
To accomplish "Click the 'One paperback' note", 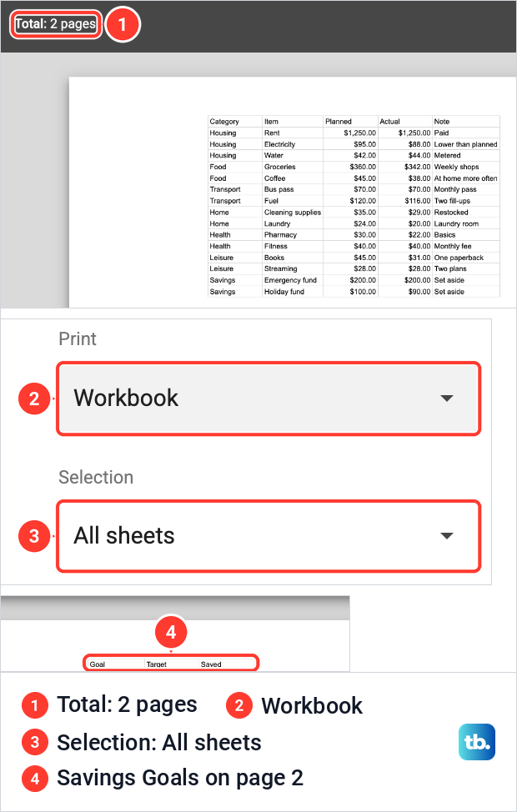I will (x=459, y=258).
